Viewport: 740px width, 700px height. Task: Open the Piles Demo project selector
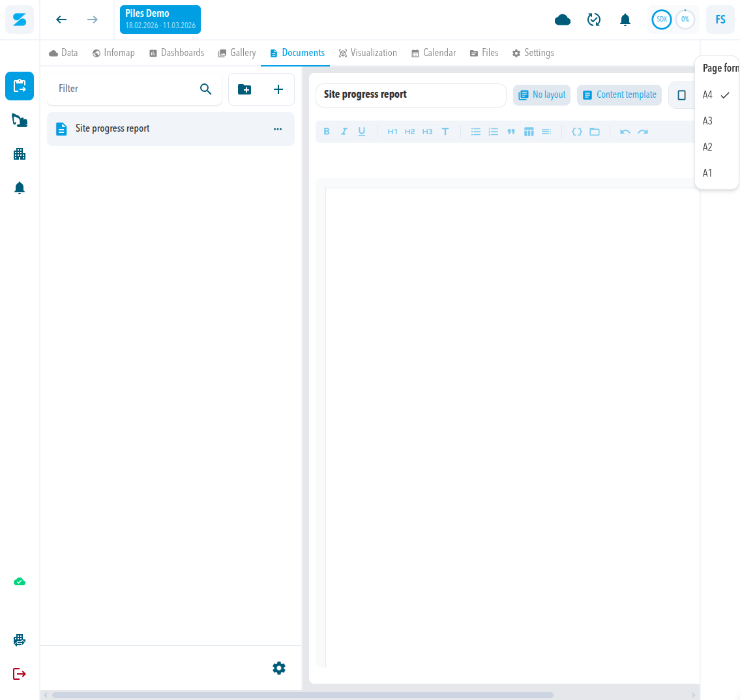point(160,20)
